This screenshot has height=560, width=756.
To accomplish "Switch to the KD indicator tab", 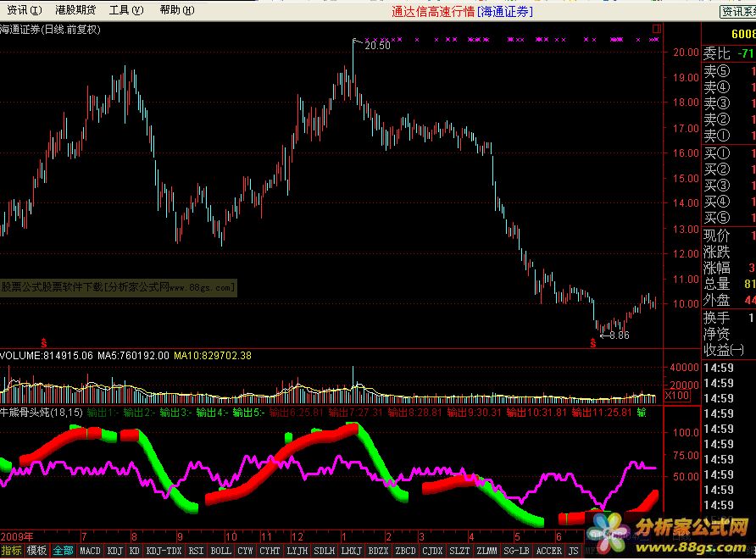I will (x=135, y=551).
